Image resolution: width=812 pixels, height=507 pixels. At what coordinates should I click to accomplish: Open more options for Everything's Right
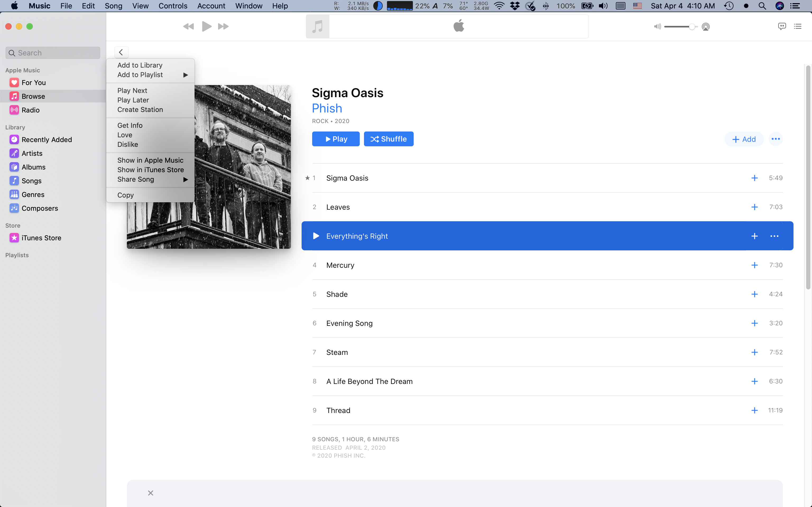click(x=774, y=236)
